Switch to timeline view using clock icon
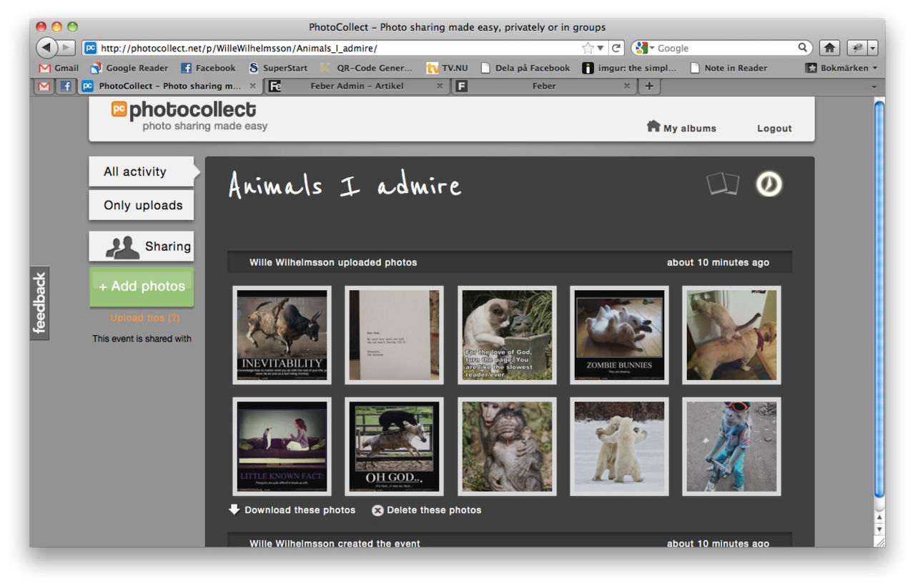 click(x=768, y=184)
